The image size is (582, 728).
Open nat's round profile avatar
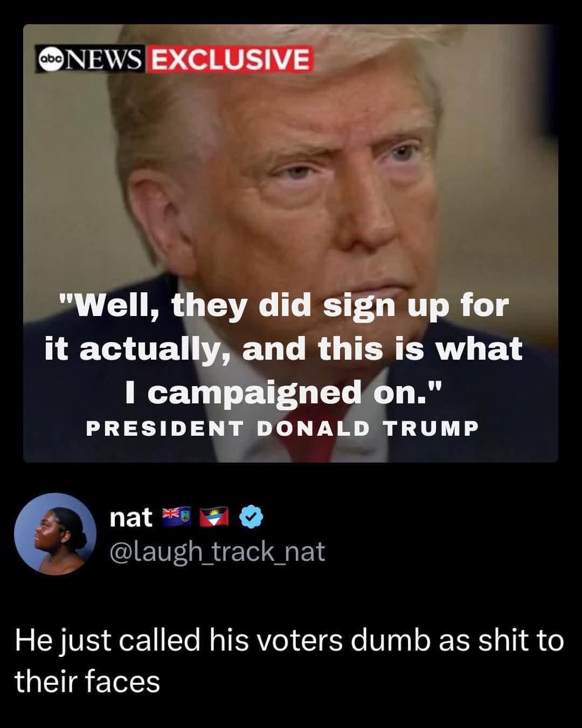pyautogui.click(x=55, y=534)
